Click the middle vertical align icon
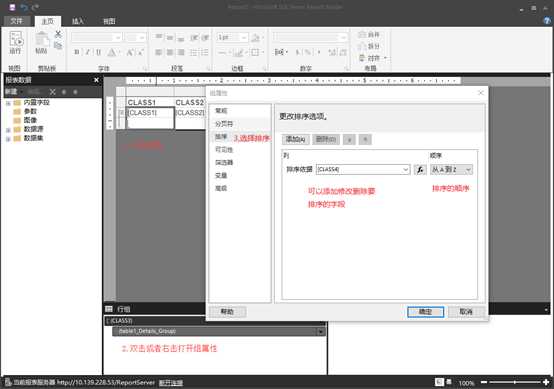Screen dimensions: 554x389 170,37
